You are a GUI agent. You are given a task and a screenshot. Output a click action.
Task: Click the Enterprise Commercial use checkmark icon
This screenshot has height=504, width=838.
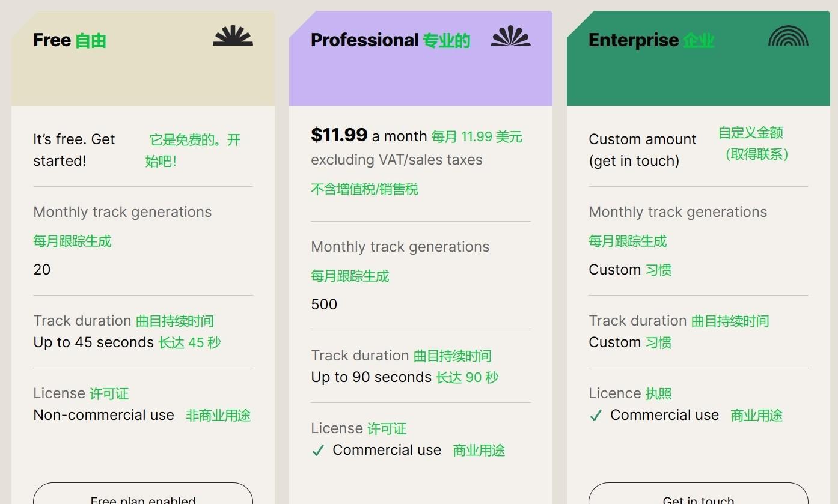tap(596, 416)
